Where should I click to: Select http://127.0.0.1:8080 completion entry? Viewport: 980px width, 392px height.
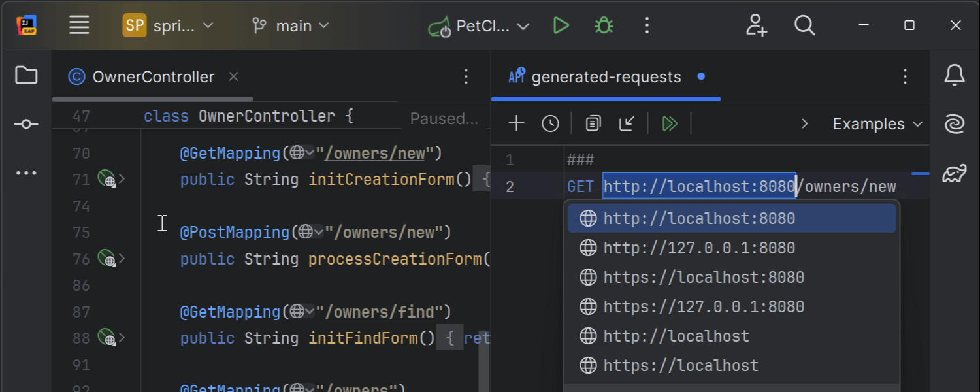699,248
